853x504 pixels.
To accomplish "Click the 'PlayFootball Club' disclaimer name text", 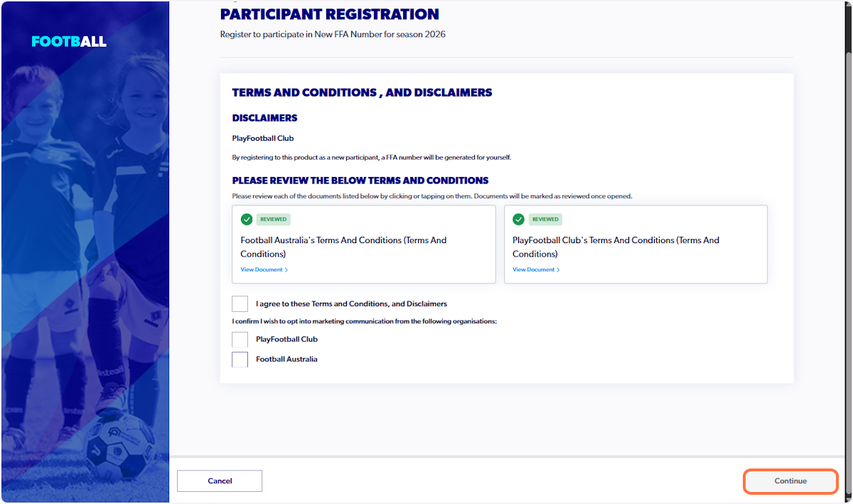I will point(263,139).
